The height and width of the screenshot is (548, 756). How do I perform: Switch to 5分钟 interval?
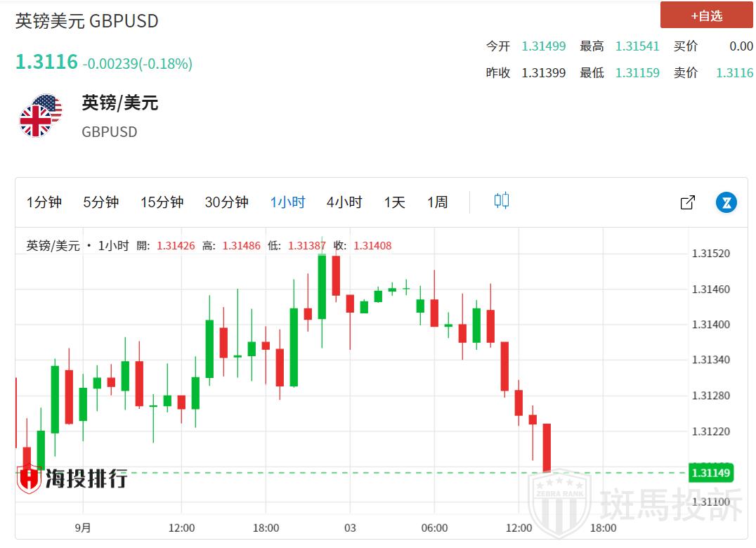(100, 202)
